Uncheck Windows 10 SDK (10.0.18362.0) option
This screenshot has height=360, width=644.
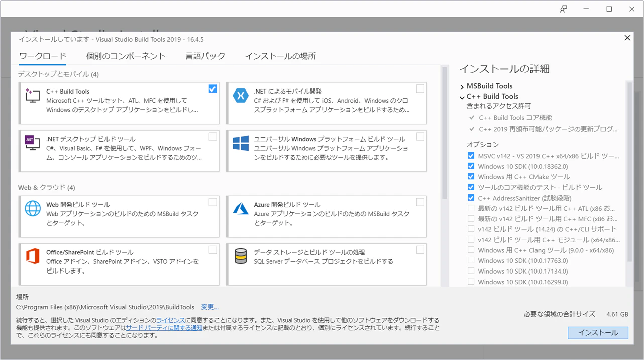471,166
